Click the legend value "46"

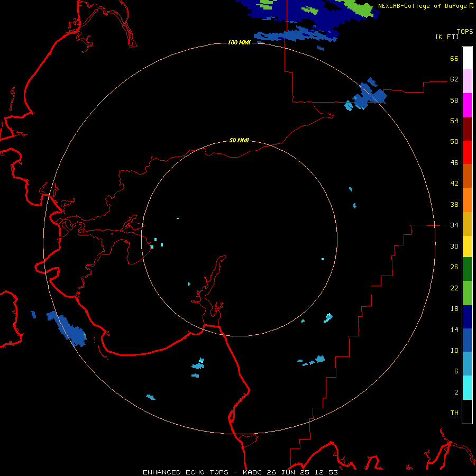pos(454,163)
